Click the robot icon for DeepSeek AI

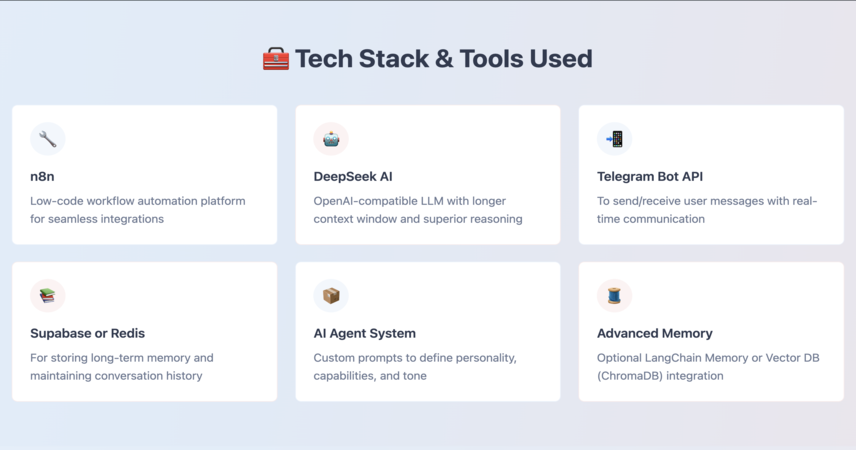pyautogui.click(x=331, y=139)
